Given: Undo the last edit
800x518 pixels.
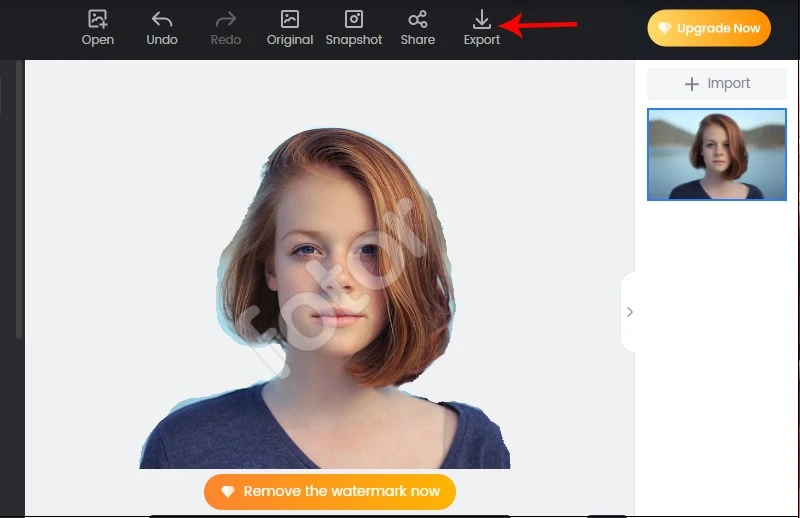Looking at the screenshot, I should [162, 19].
